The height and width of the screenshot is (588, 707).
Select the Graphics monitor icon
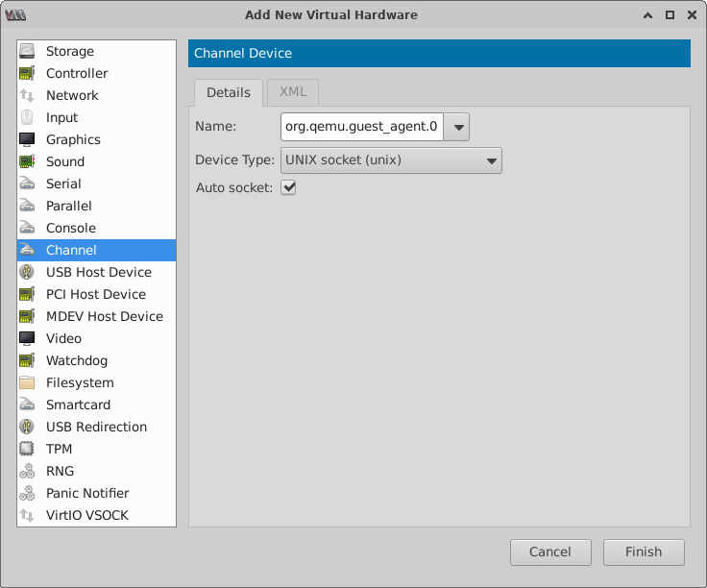tap(28, 139)
